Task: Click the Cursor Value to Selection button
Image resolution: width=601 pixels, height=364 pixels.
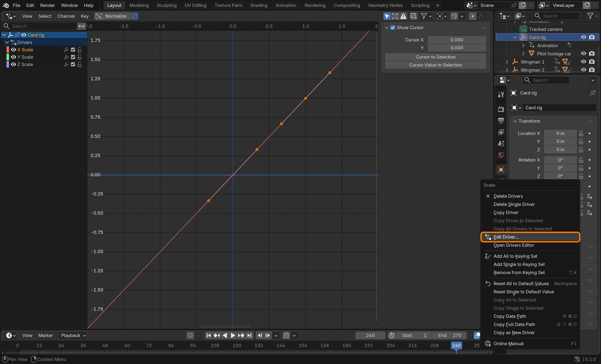Action: [436, 65]
